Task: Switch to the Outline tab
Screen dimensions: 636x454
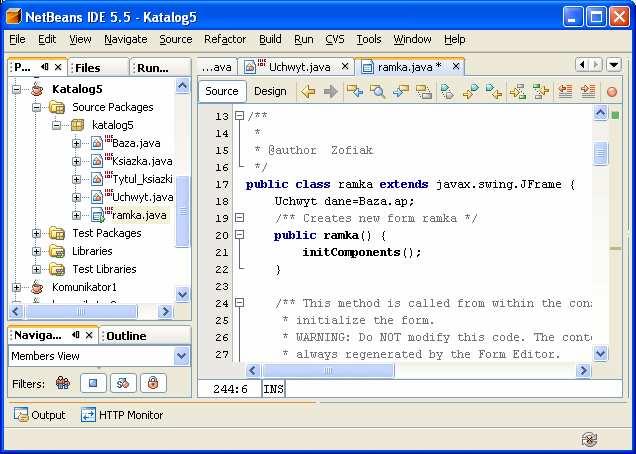Action: coord(145,336)
